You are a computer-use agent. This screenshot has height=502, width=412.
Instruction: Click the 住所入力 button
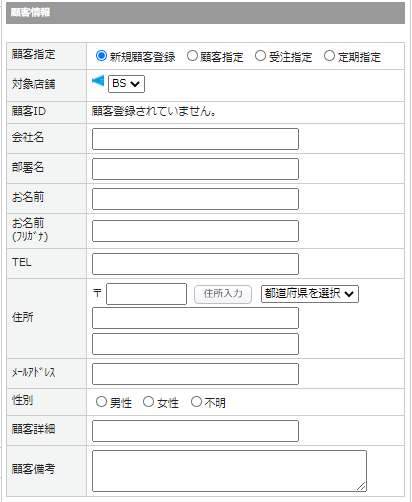coord(223,294)
